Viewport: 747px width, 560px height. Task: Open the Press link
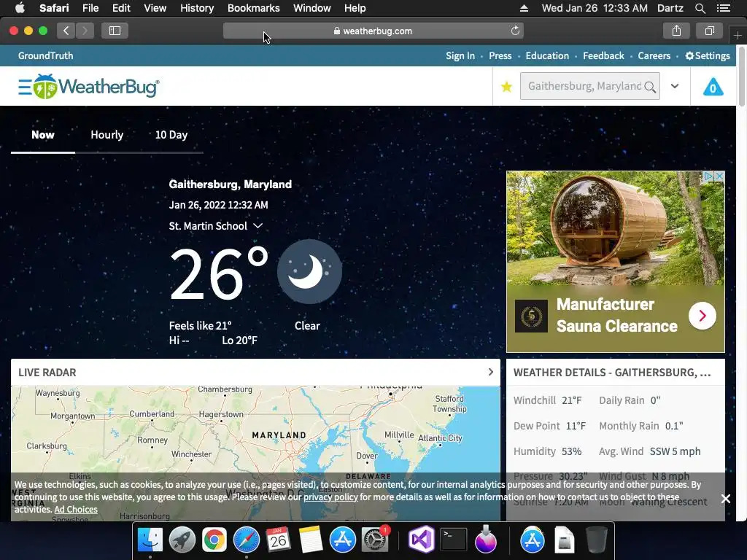tap(500, 55)
